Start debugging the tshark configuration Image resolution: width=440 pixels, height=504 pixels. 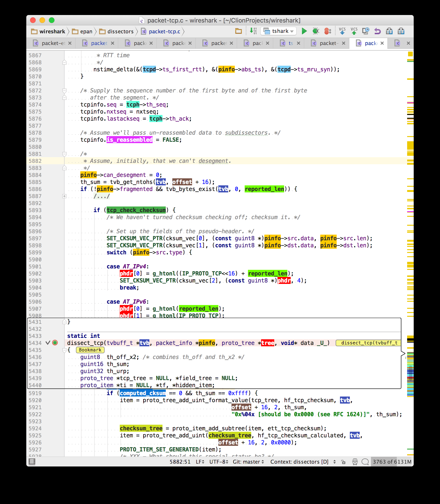tap(316, 31)
